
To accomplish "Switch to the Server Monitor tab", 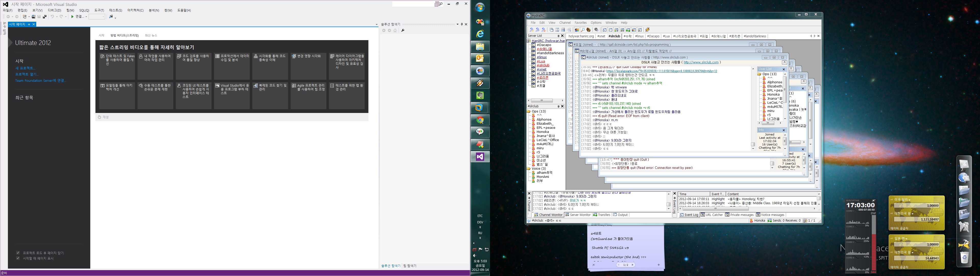I will click(578, 215).
